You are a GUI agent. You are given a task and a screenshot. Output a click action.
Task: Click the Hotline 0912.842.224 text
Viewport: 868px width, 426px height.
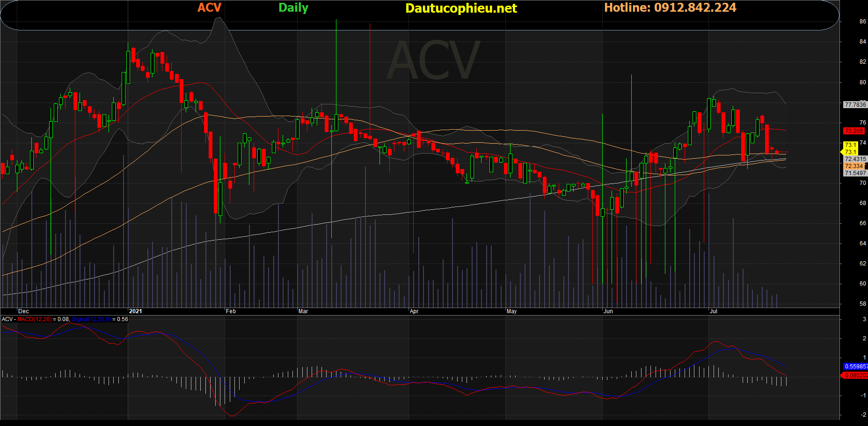tap(670, 7)
